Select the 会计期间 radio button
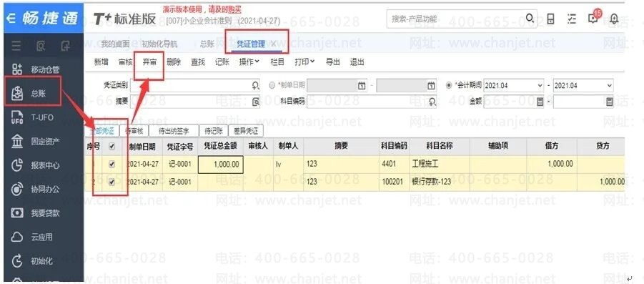 point(448,86)
